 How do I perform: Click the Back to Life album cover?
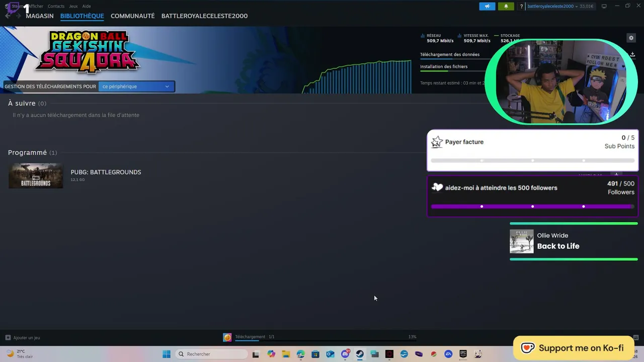point(521,241)
